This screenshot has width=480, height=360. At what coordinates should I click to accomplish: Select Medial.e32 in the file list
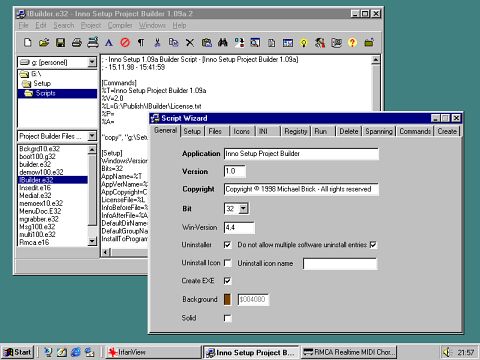[35, 195]
